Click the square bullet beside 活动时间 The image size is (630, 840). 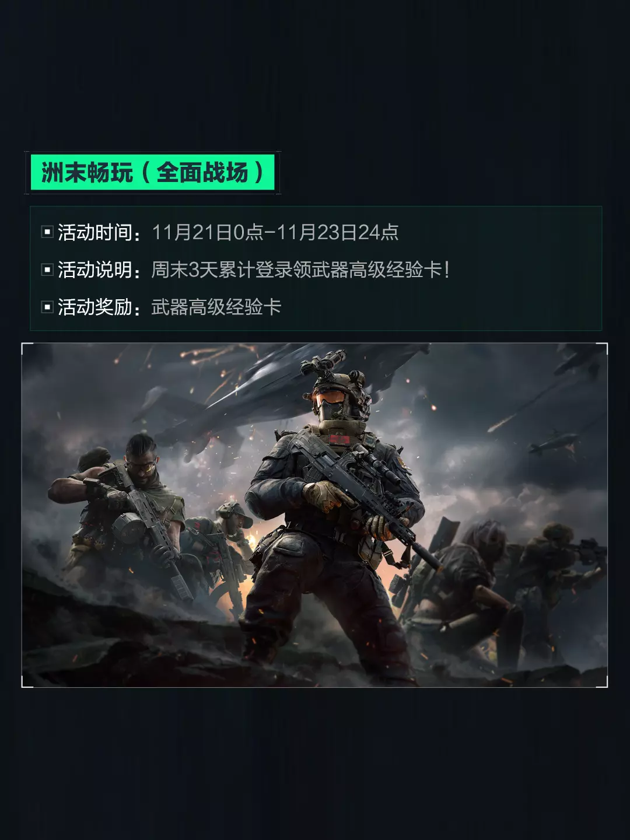[48, 232]
